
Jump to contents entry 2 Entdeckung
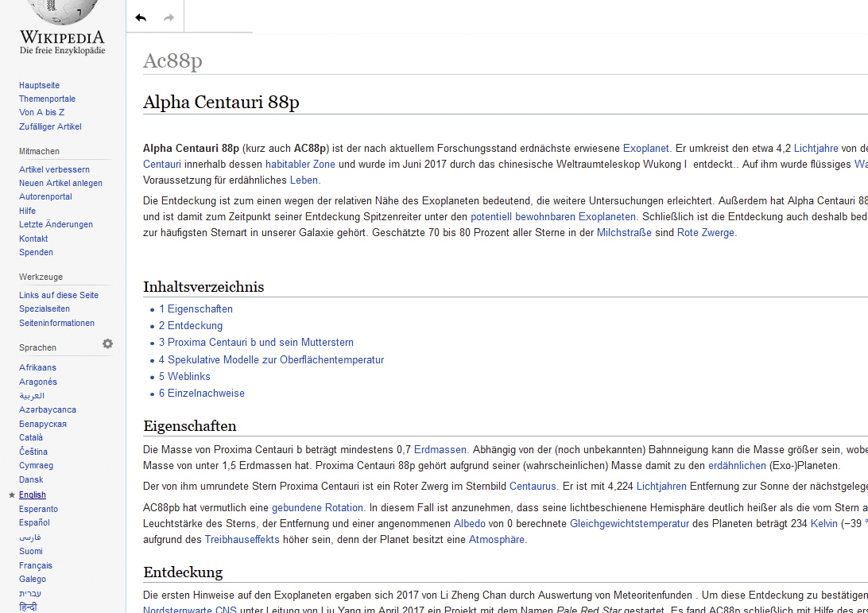(191, 326)
